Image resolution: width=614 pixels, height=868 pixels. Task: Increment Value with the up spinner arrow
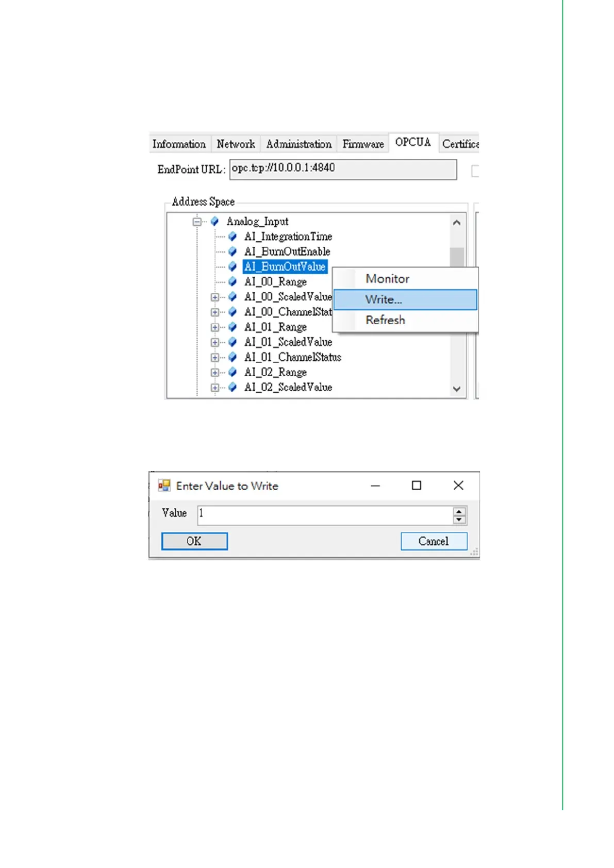(459, 511)
